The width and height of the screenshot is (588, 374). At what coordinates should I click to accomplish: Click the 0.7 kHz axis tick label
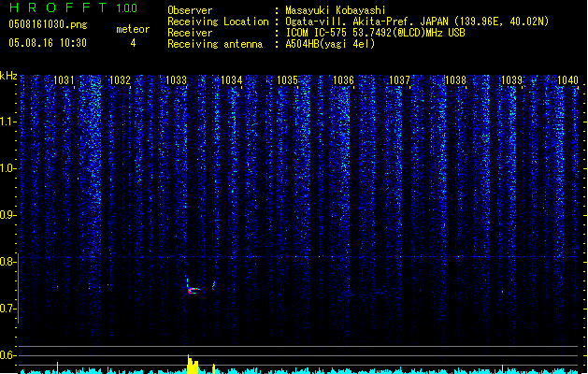click(x=7, y=309)
